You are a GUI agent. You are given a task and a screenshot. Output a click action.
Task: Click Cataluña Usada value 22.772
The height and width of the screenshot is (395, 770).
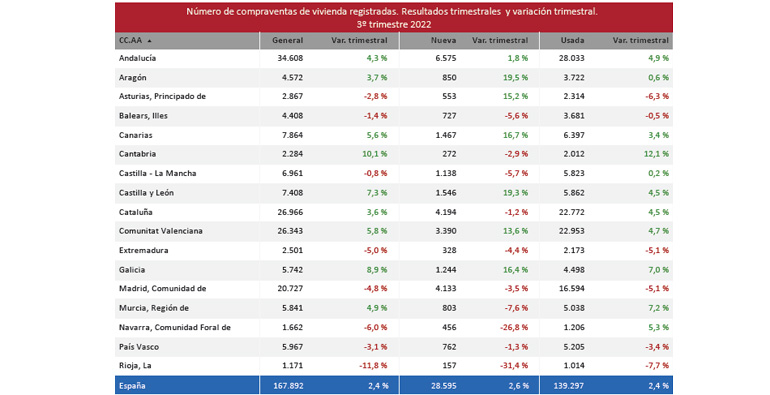pyautogui.click(x=572, y=212)
